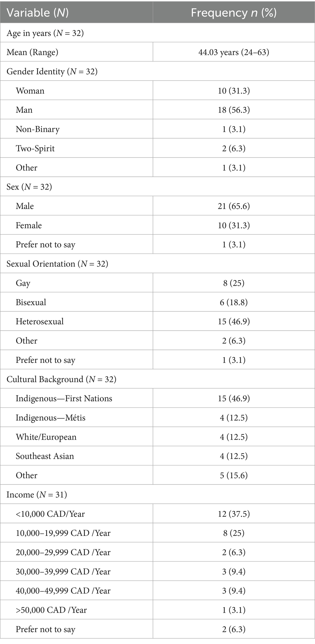Click the "Variable (N)" column header
The image size is (315, 644).
point(38,13)
